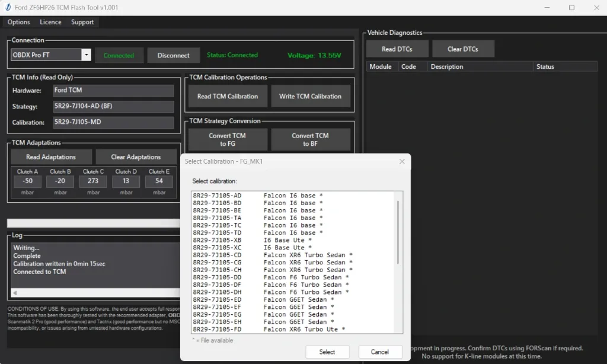Open the Options menu

pos(18,22)
